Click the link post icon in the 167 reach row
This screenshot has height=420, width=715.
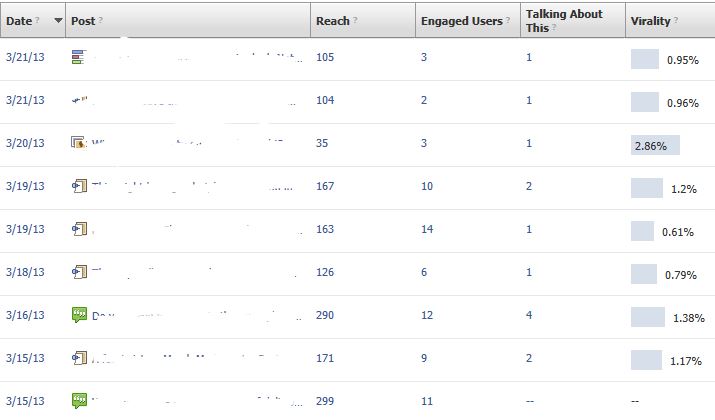[79, 187]
